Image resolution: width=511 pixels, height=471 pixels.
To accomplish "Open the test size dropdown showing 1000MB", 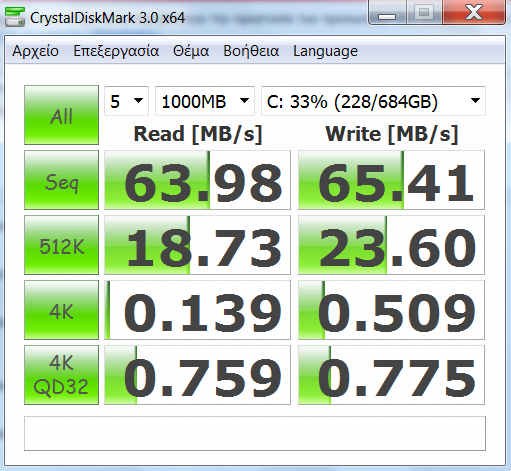I will tap(205, 101).
